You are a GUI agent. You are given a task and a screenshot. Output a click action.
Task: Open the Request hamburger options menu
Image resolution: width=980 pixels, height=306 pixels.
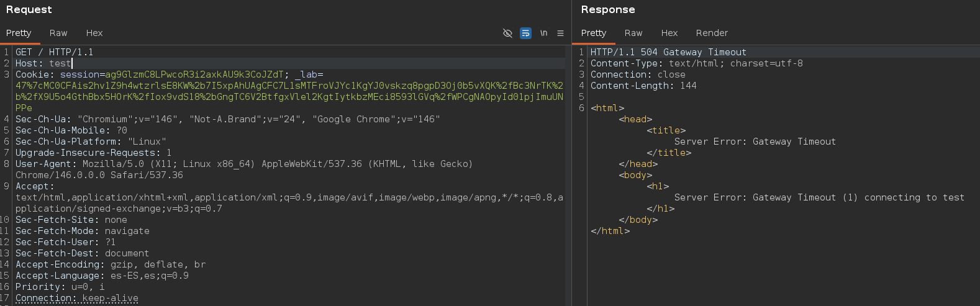pos(560,33)
